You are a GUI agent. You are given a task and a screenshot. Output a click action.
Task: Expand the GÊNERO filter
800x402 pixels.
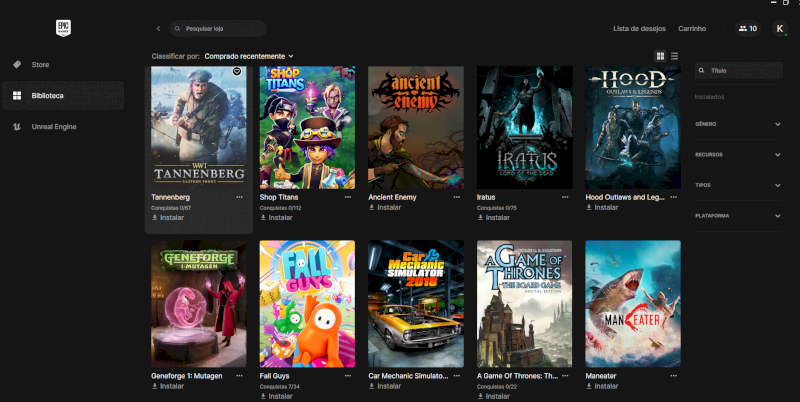(739, 124)
